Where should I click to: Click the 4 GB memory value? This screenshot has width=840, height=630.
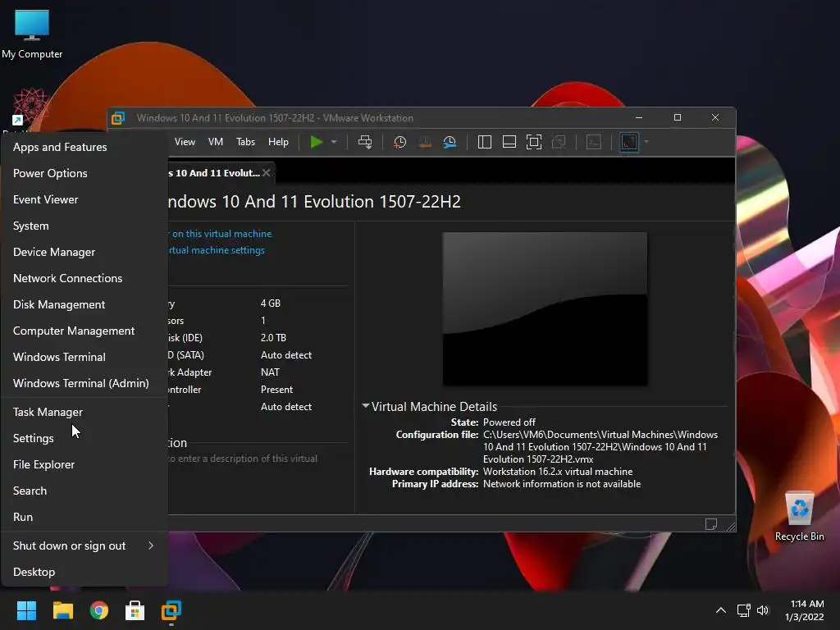(271, 304)
